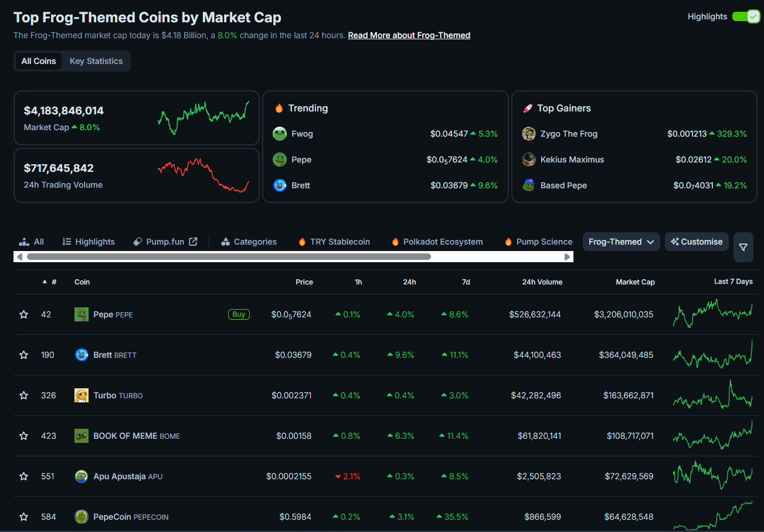Switch to the All Coins tab
The image size is (764, 532).
39,61
